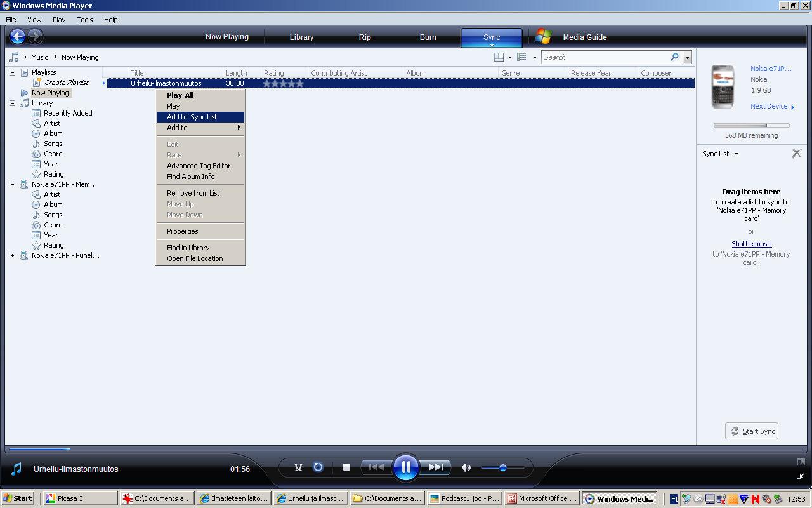This screenshot has height=508, width=812.
Task: Open the Windows Start menu
Action: [18, 498]
